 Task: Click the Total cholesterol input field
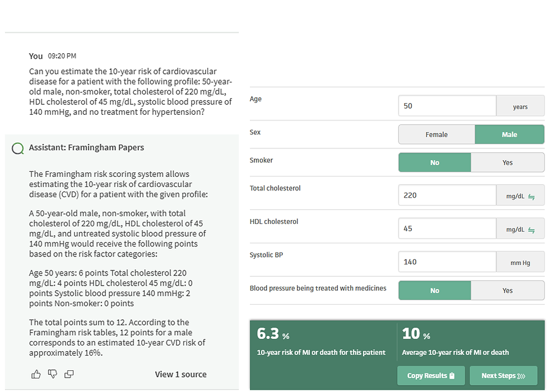coord(447,195)
